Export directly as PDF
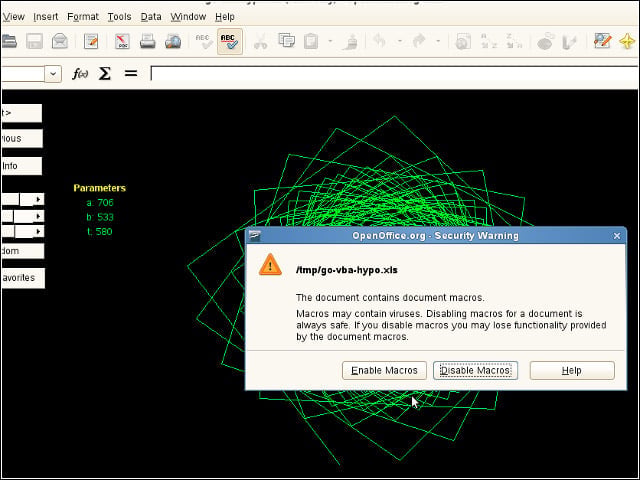 tap(122, 41)
